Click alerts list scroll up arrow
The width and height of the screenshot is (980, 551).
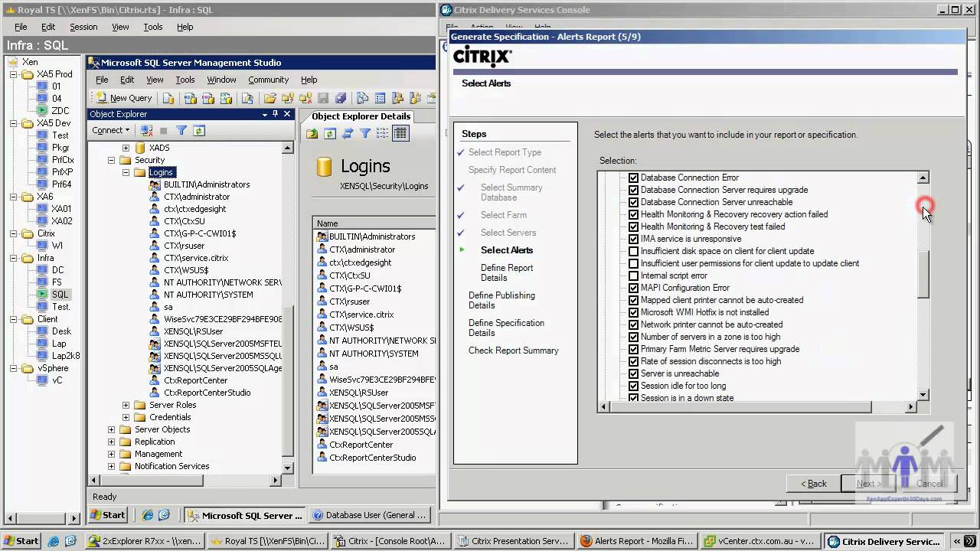pos(923,178)
